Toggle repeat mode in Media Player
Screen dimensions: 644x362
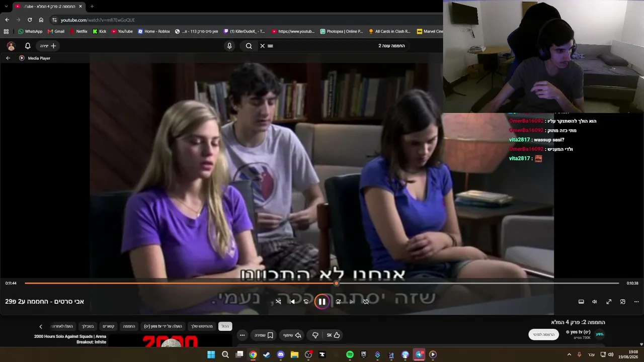pyautogui.click(x=366, y=302)
